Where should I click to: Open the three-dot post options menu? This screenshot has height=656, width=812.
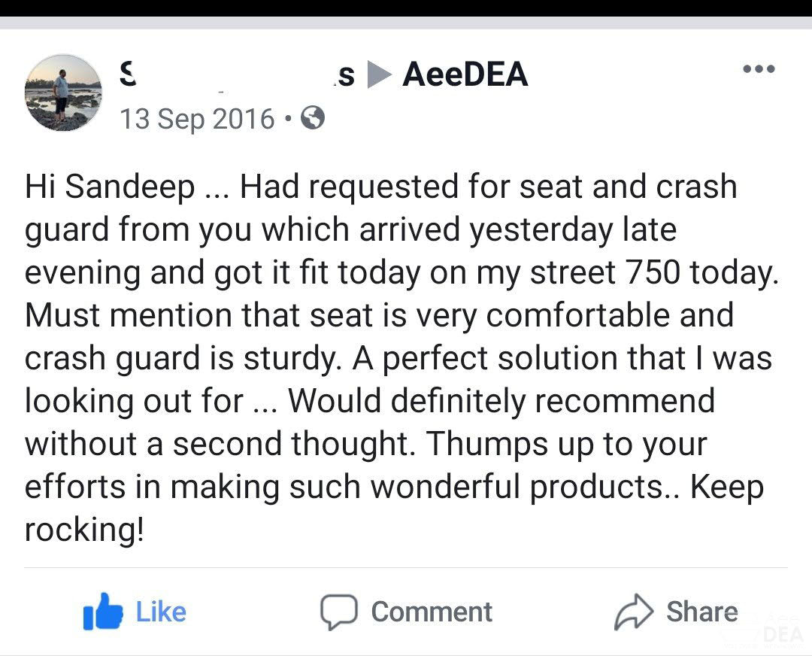click(758, 69)
